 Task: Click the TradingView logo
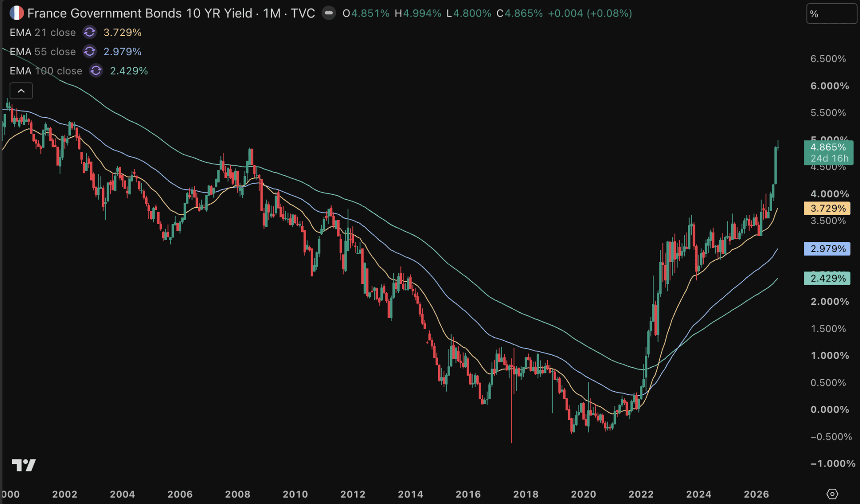[24, 465]
